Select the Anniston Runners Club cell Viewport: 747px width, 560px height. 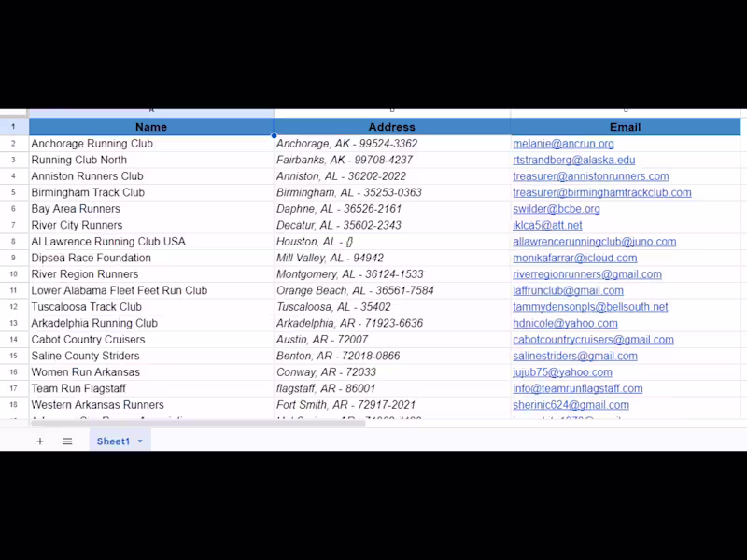coord(151,176)
